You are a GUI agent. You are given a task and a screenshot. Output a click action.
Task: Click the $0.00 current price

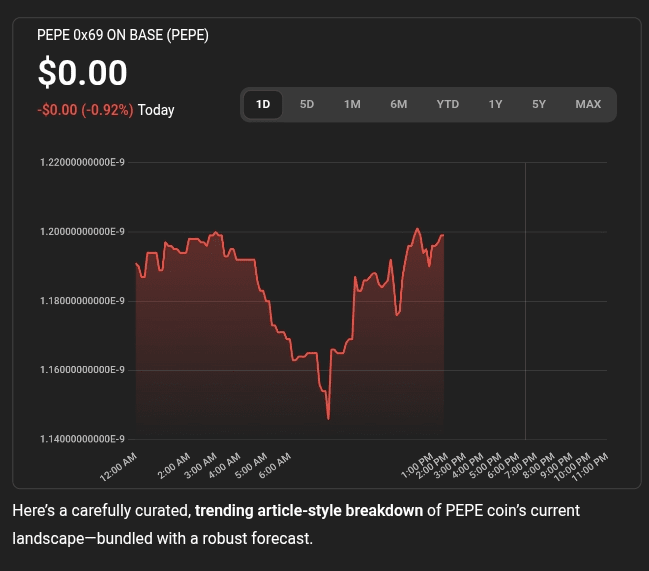click(82, 73)
